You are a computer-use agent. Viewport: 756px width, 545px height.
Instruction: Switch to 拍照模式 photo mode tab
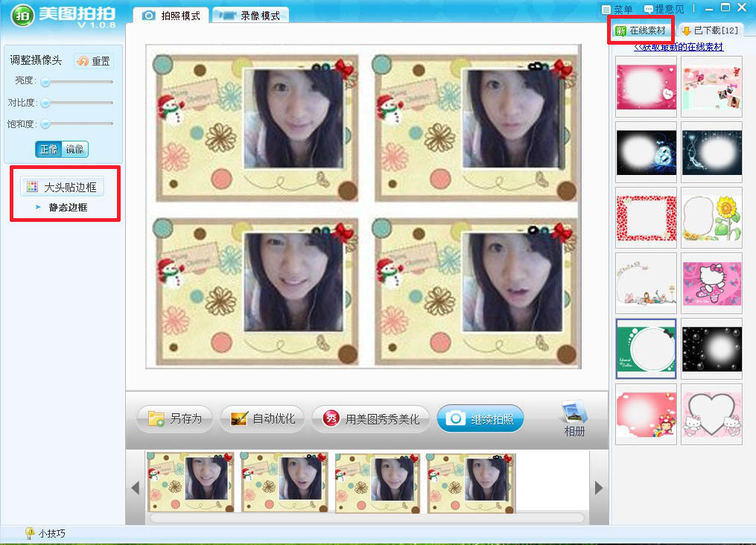(x=171, y=16)
